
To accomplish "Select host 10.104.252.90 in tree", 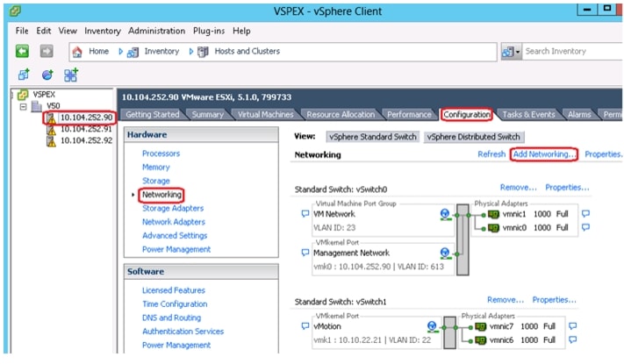I will pos(86,118).
